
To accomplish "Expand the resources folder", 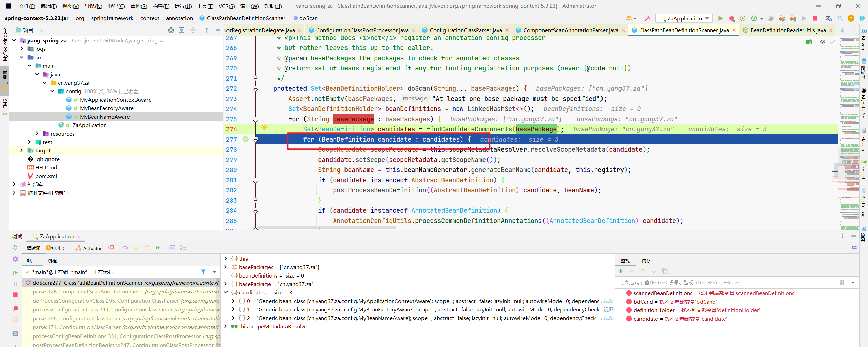I will point(37,134).
